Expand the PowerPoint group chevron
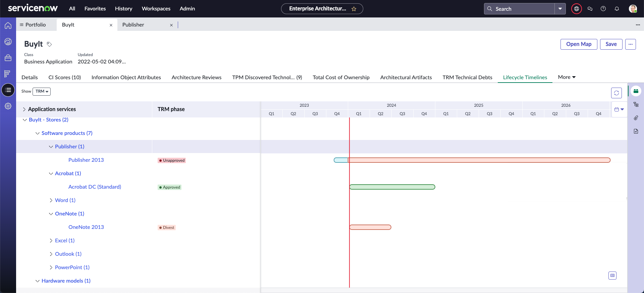 pos(51,267)
